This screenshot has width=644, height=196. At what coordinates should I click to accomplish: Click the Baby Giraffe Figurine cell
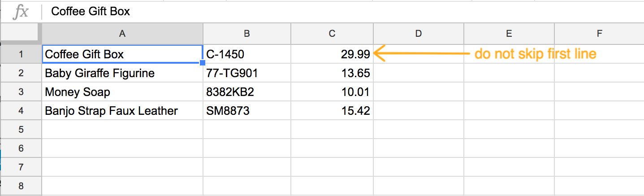coord(122,73)
